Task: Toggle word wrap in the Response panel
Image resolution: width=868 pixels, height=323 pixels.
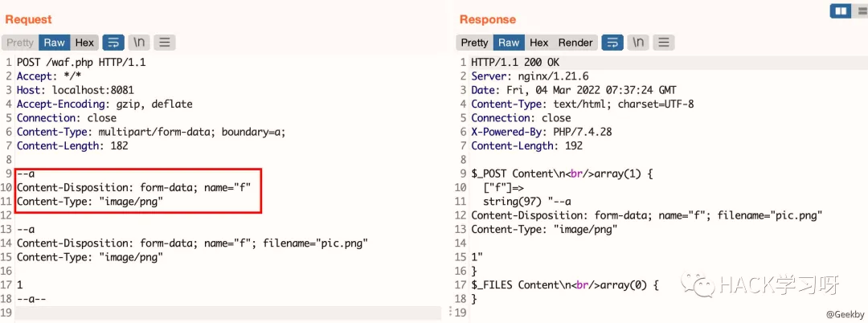Action: pos(612,43)
